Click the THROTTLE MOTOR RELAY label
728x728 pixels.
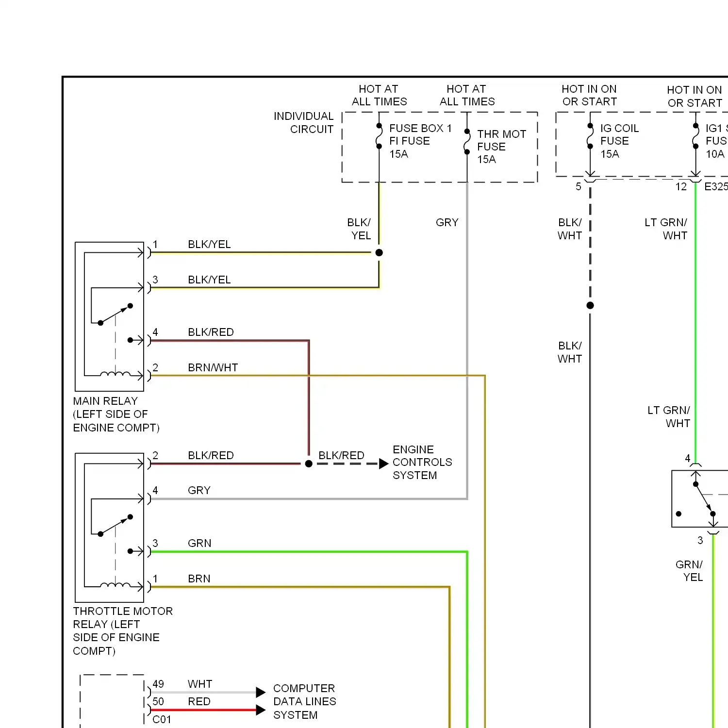coord(123,630)
